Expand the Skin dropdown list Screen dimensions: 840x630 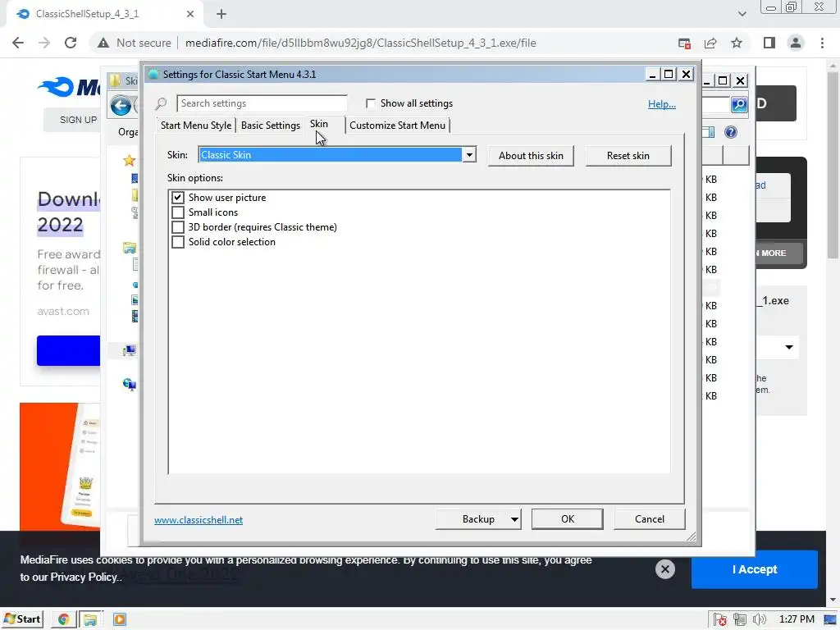point(468,155)
